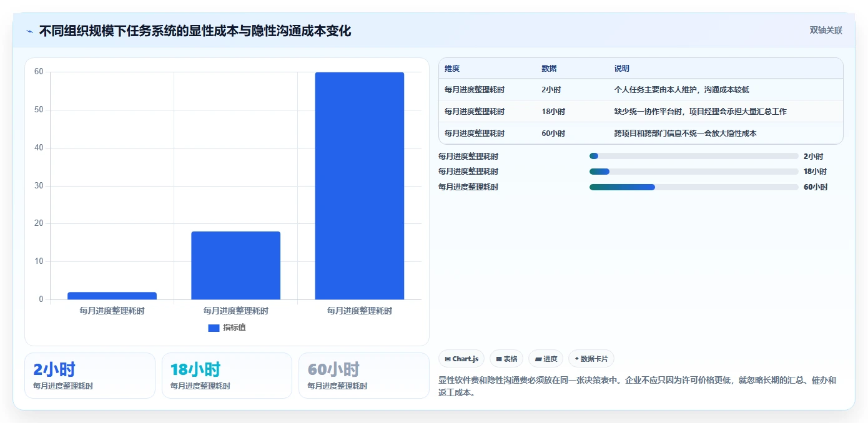The height and width of the screenshot is (423, 868).
Task: Click the progress bar labeled 60小时
Action: (694, 187)
